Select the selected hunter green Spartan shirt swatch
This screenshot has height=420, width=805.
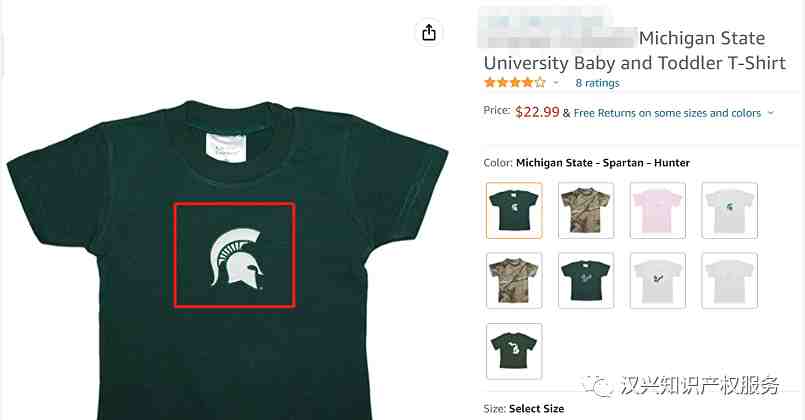[x=514, y=210]
